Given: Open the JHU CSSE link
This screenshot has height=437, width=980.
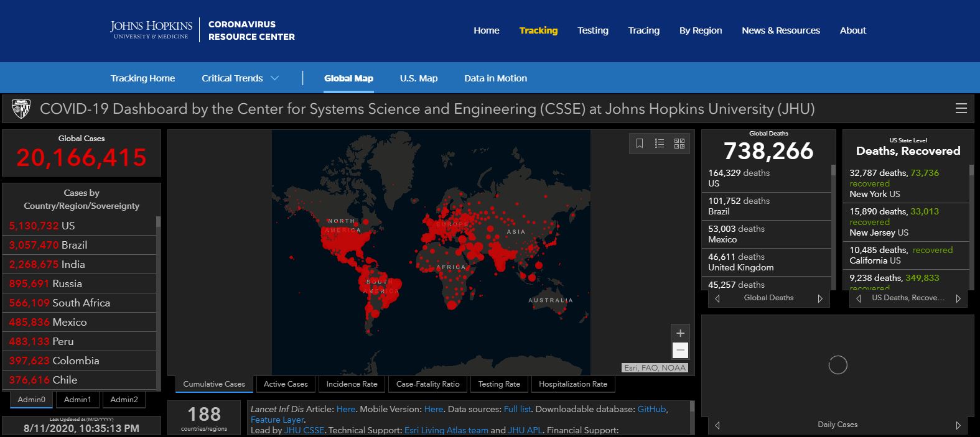Looking at the screenshot, I should [304, 430].
